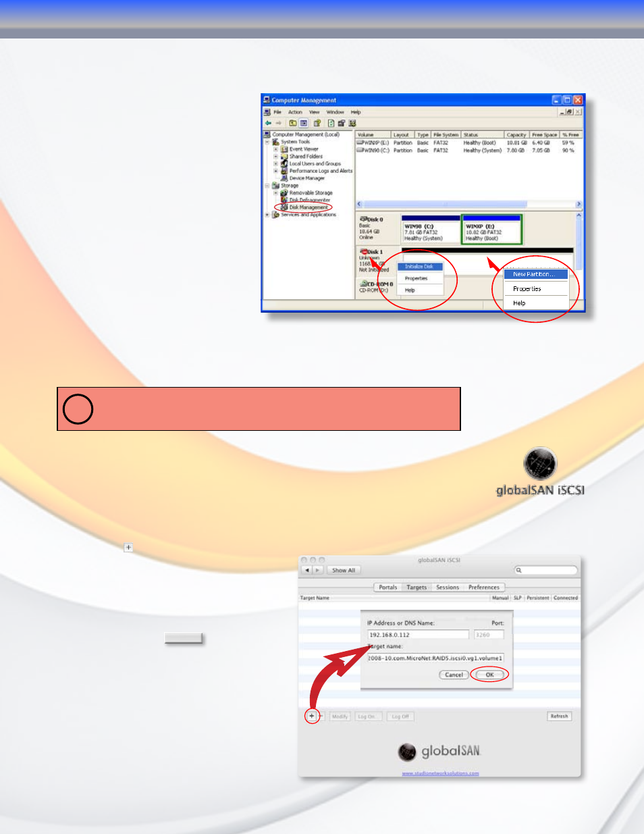
Task: Click the Disk 0 label icon
Action: click(364, 219)
